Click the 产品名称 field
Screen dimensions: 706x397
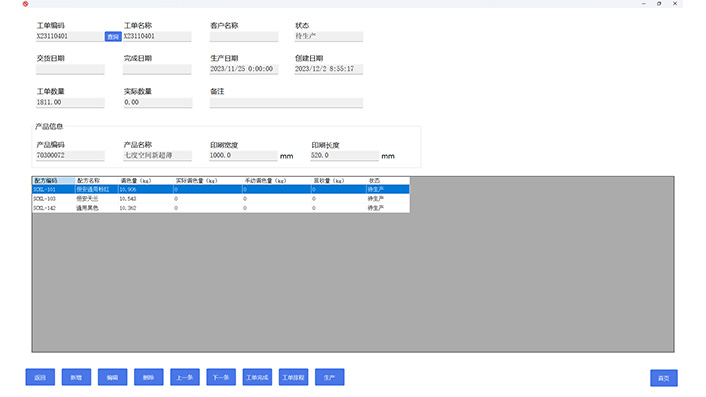158,156
